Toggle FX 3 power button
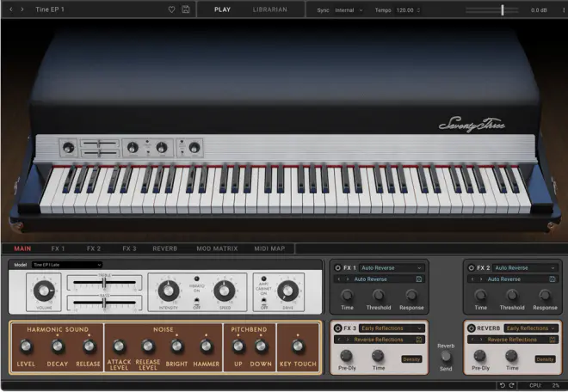This screenshot has width=568, height=392. pos(337,328)
